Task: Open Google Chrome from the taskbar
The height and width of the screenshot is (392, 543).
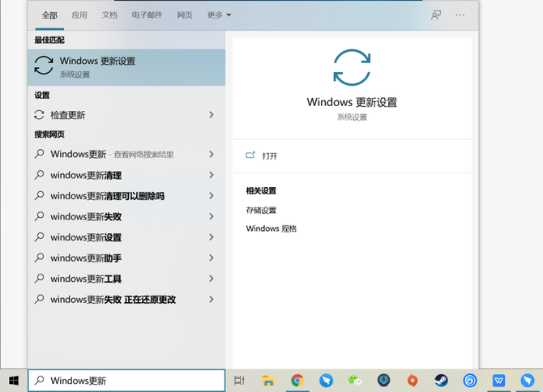Action: (297, 381)
